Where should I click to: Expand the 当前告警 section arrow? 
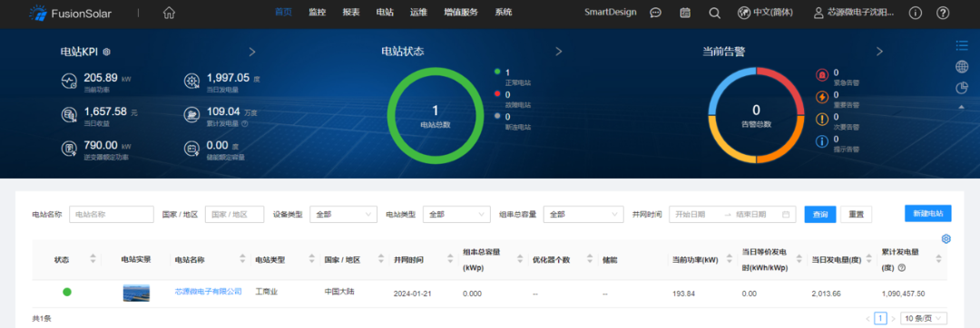click(879, 51)
